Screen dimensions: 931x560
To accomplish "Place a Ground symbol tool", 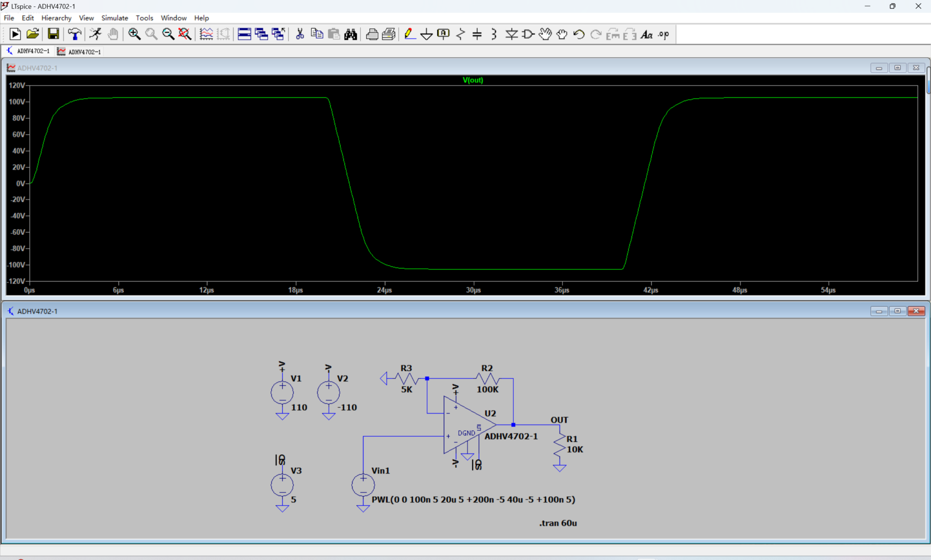I will pyautogui.click(x=426, y=34).
